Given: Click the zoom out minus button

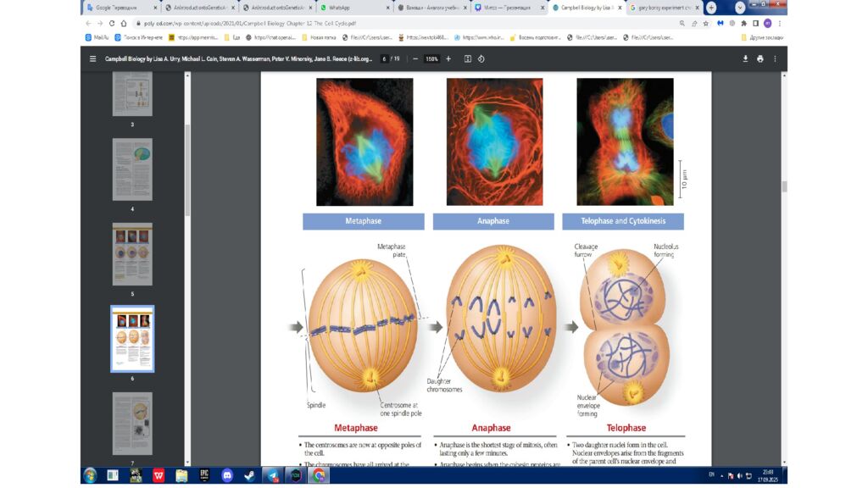Looking at the screenshot, I should tap(415, 59).
